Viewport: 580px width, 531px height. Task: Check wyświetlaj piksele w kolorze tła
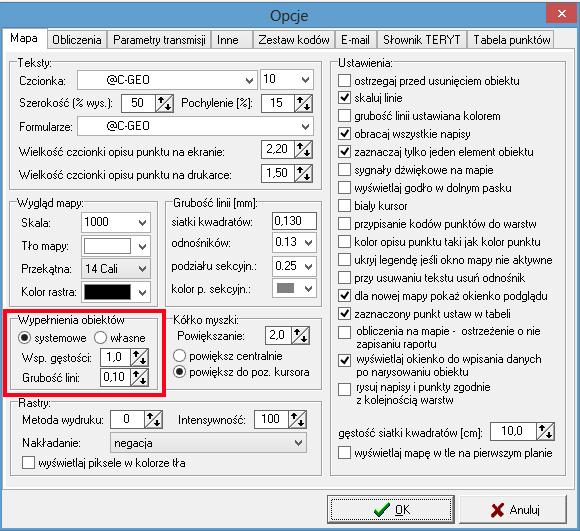point(28,462)
